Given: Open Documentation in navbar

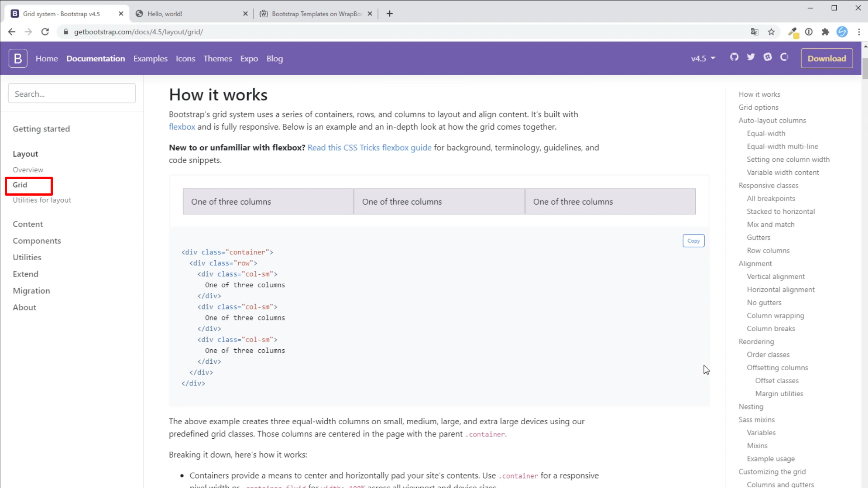Looking at the screenshot, I should point(95,58).
